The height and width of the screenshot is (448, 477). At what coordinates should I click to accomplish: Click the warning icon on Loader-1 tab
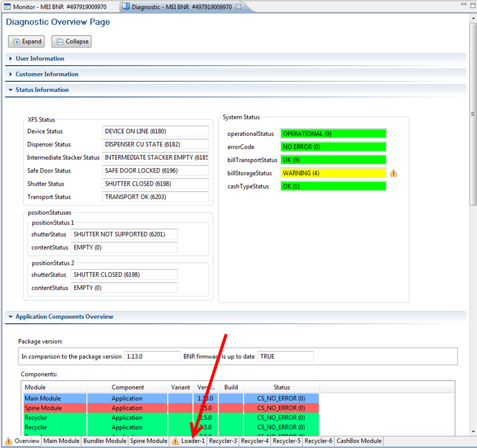pos(175,441)
